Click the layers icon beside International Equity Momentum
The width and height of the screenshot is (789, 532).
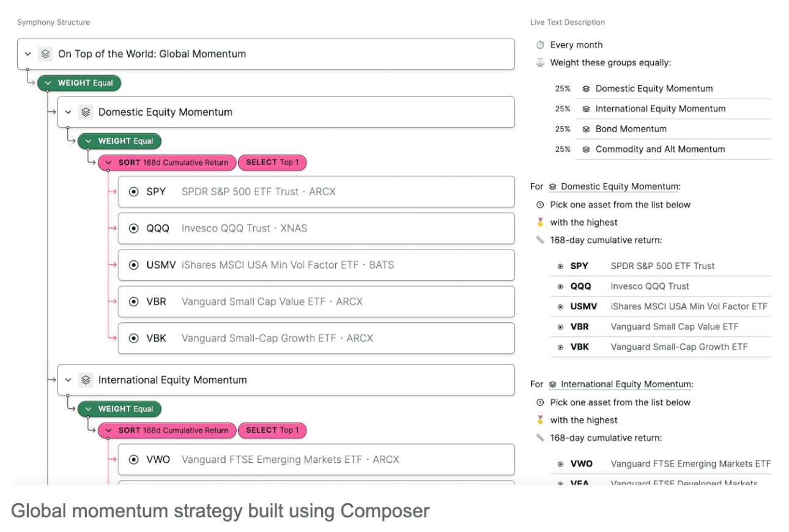point(86,380)
